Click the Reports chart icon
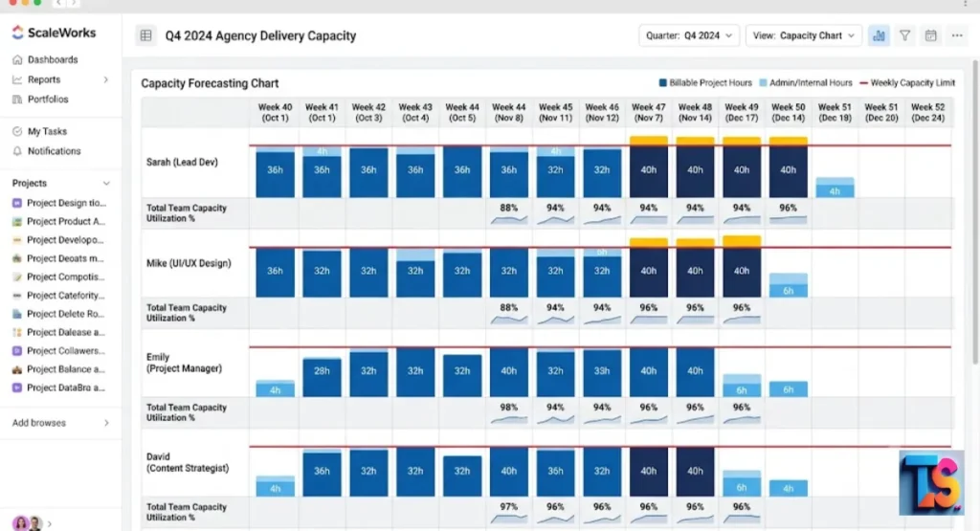 [x=17, y=80]
